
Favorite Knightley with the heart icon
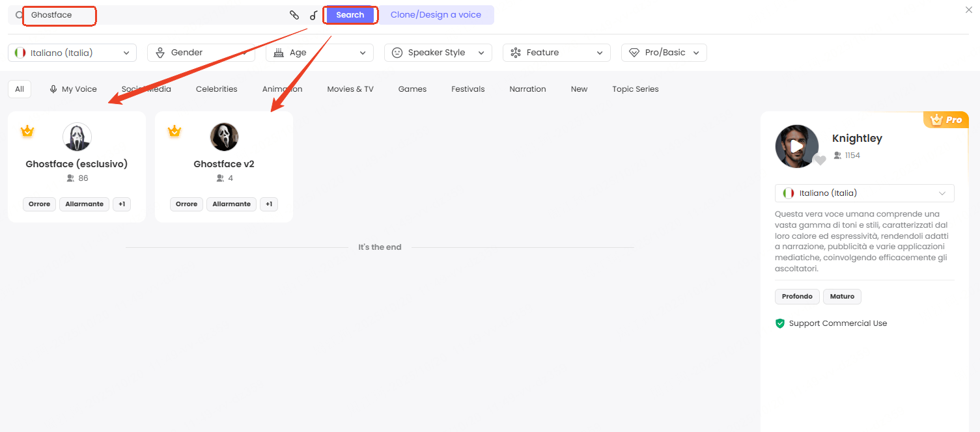click(x=820, y=160)
